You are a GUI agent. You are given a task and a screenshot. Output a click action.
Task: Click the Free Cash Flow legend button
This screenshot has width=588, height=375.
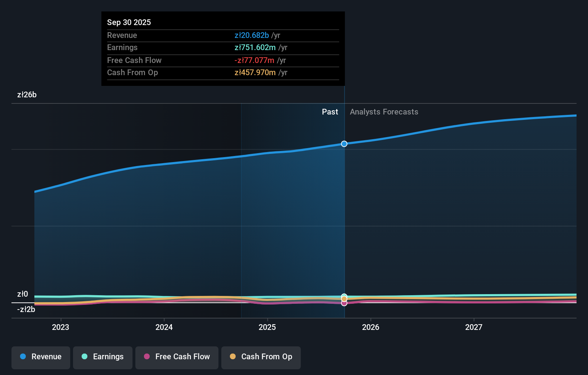[177, 357]
